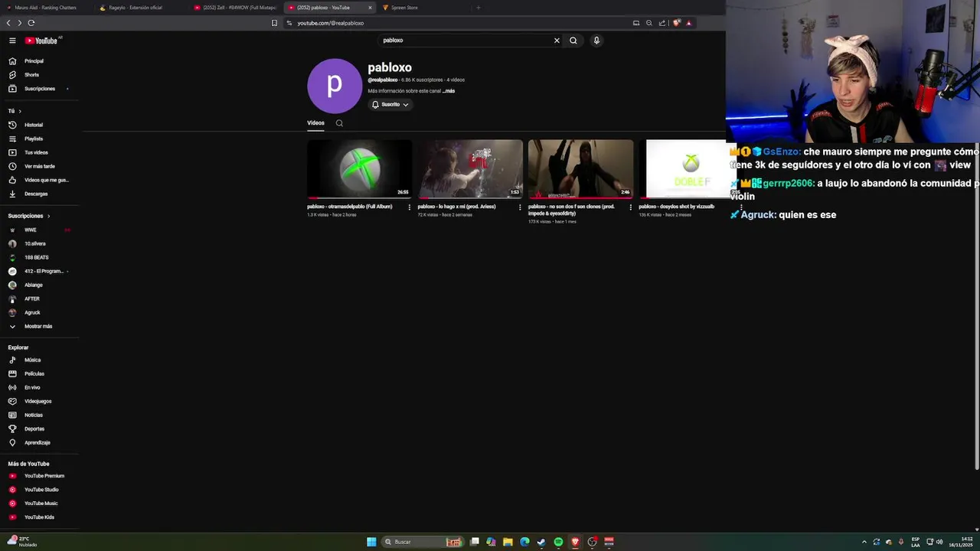The image size is (980, 551).
Task: Open Suscripciones in the sidebar
Action: pyautogui.click(x=40, y=89)
